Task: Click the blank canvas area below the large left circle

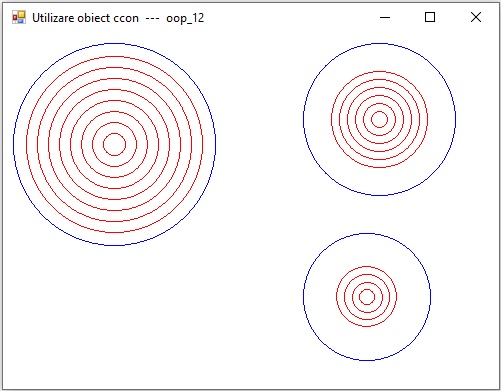Action: coord(114,317)
